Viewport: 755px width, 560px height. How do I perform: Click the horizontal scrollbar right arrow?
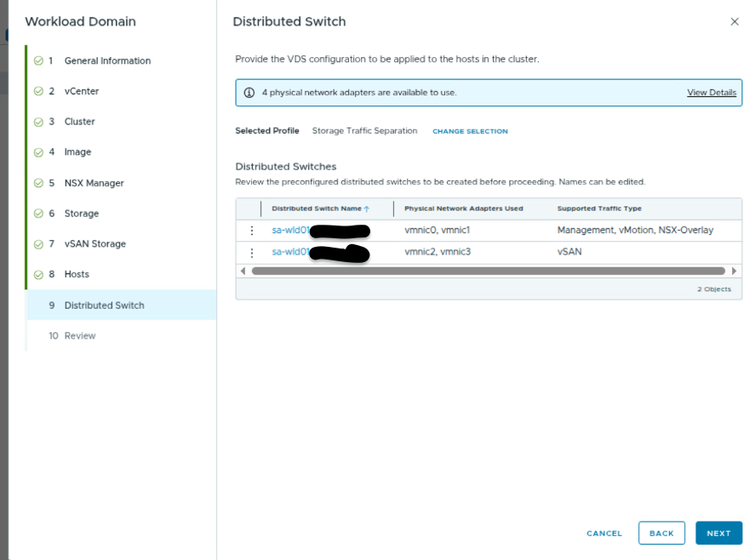[735, 271]
